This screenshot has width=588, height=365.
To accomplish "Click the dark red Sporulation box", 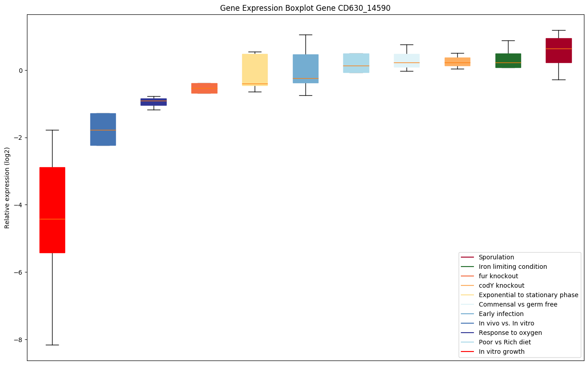I will (x=558, y=50).
